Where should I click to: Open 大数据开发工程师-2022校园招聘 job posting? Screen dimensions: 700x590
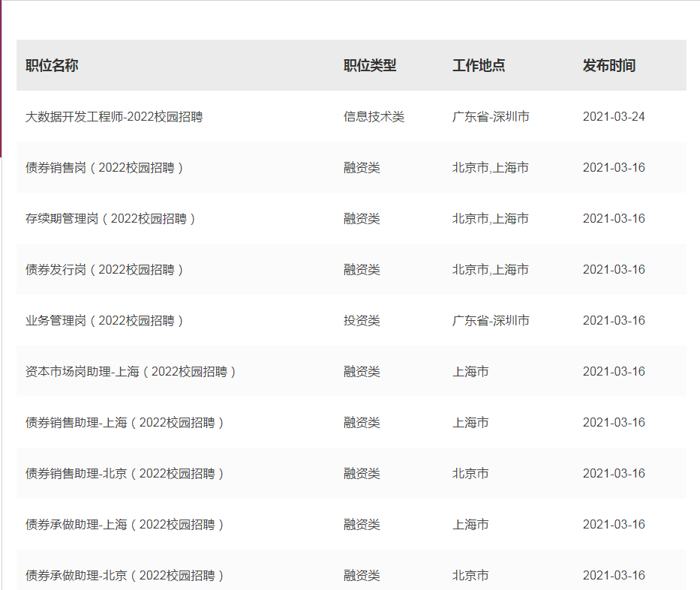114,117
